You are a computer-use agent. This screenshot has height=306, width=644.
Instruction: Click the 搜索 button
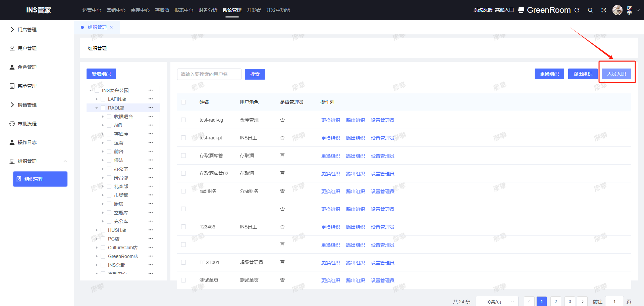(255, 74)
